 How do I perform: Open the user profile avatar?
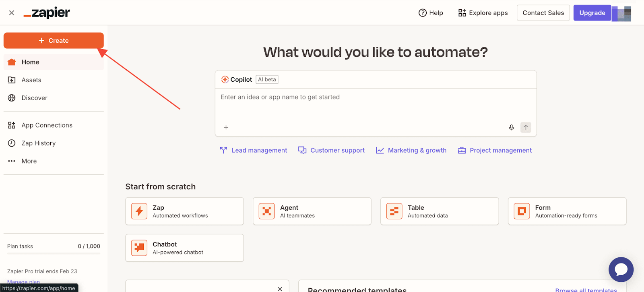(621, 13)
